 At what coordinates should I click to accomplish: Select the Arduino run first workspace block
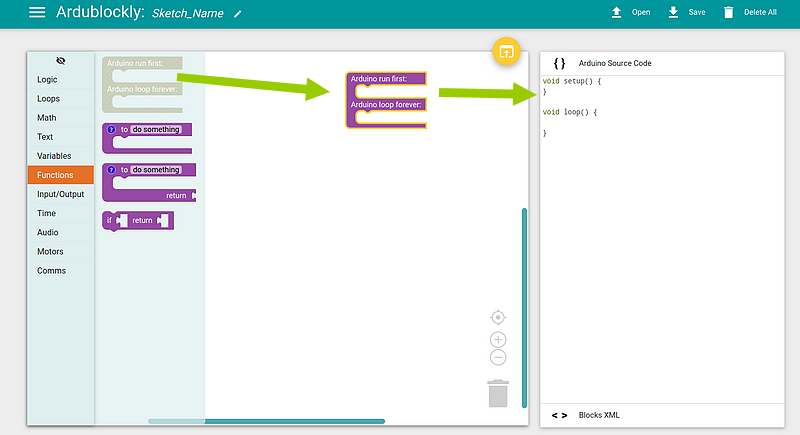[x=386, y=100]
